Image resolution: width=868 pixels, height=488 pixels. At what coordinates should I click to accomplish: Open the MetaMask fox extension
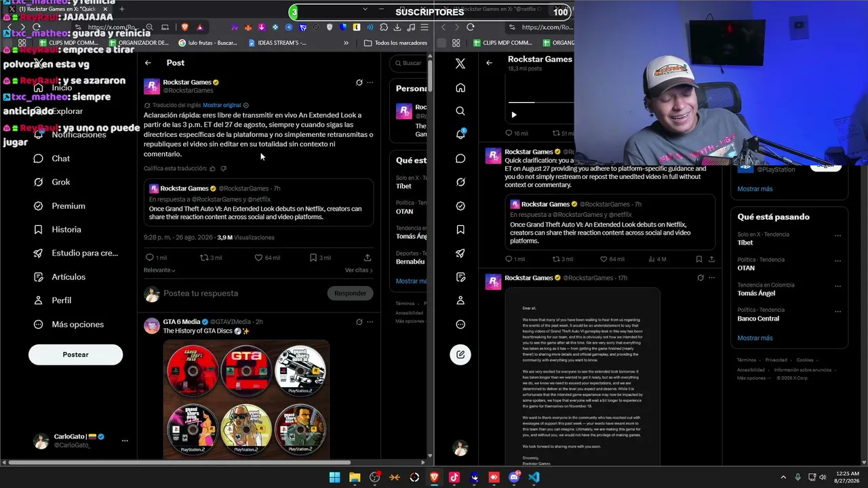click(248, 27)
